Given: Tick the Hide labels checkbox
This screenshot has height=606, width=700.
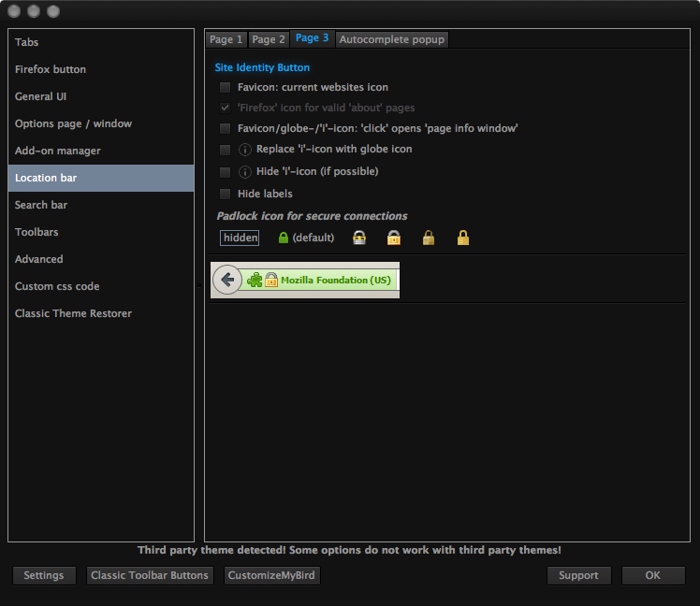Looking at the screenshot, I should [x=225, y=195].
